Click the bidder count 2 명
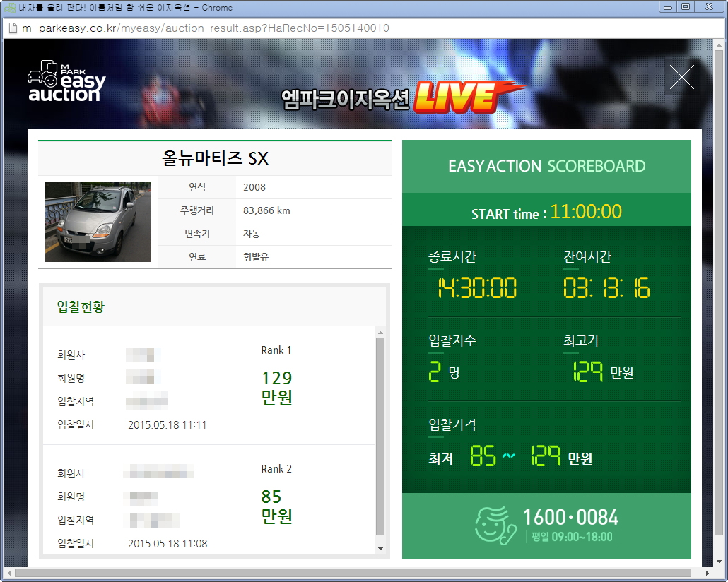Viewport: 728px width, 582px height. coord(444,372)
